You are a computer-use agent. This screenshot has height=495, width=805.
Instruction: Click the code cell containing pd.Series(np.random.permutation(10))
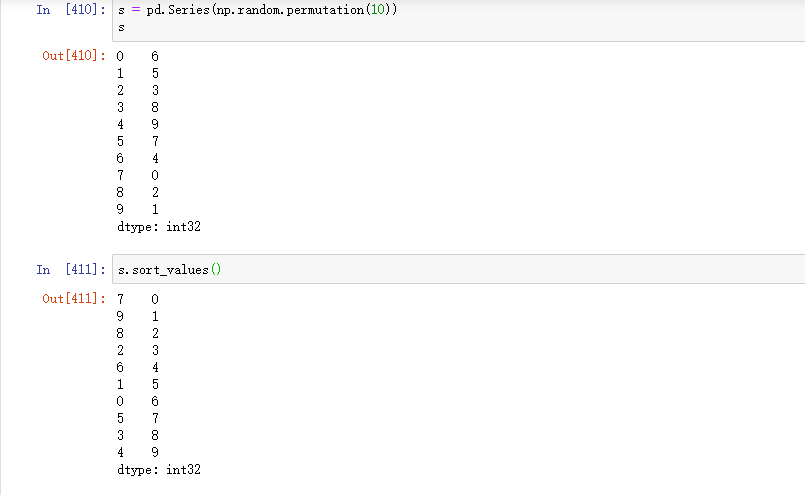click(x=450, y=18)
